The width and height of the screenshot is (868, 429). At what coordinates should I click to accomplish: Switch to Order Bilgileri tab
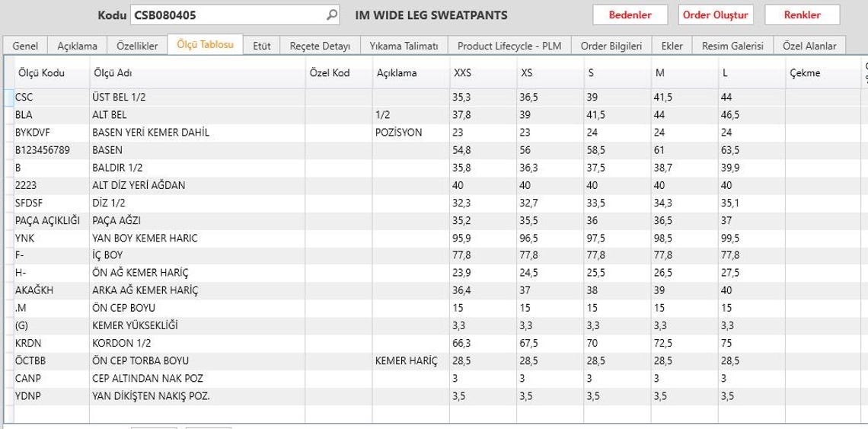pyautogui.click(x=611, y=46)
